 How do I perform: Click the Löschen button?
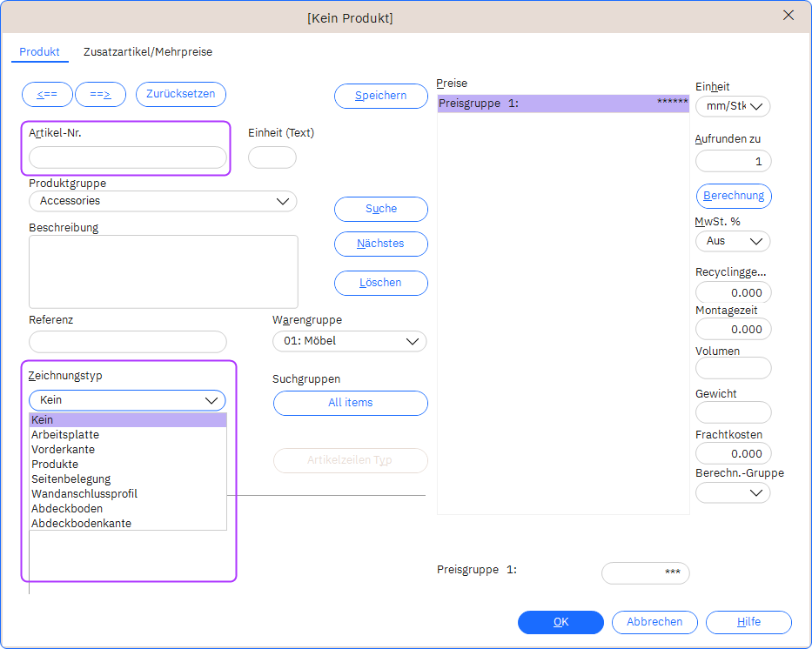pos(381,283)
